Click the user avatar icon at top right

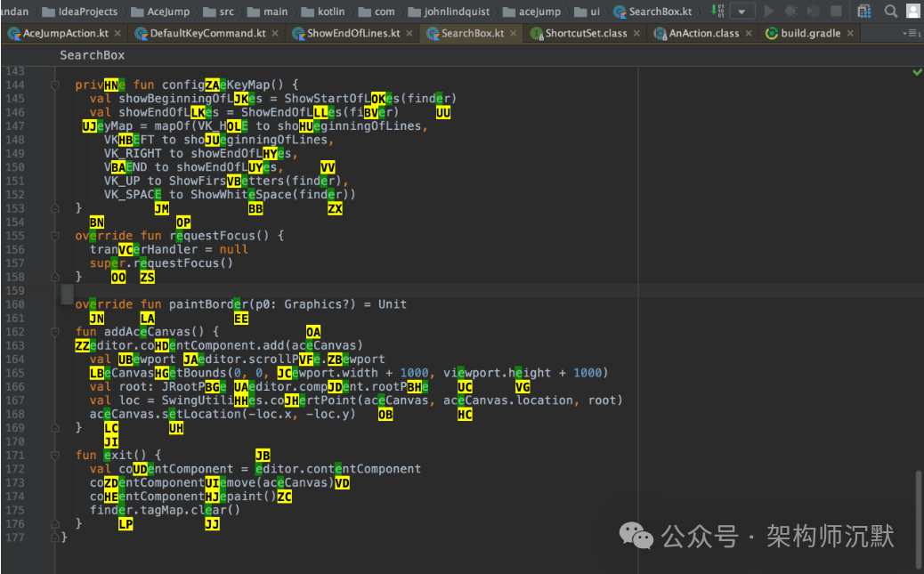[x=914, y=12]
